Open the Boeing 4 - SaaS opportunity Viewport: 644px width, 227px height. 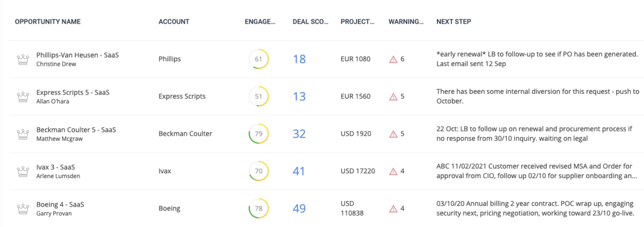pyautogui.click(x=60, y=204)
